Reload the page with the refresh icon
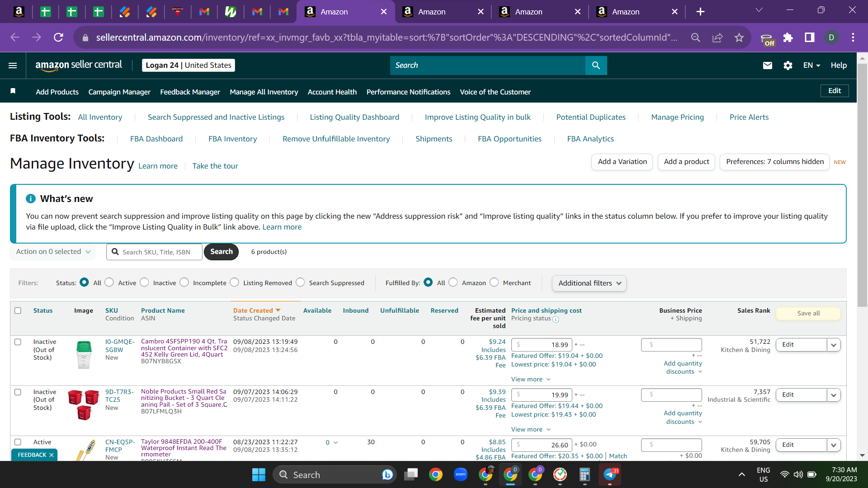This screenshot has height=488, width=868. tap(58, 38)
